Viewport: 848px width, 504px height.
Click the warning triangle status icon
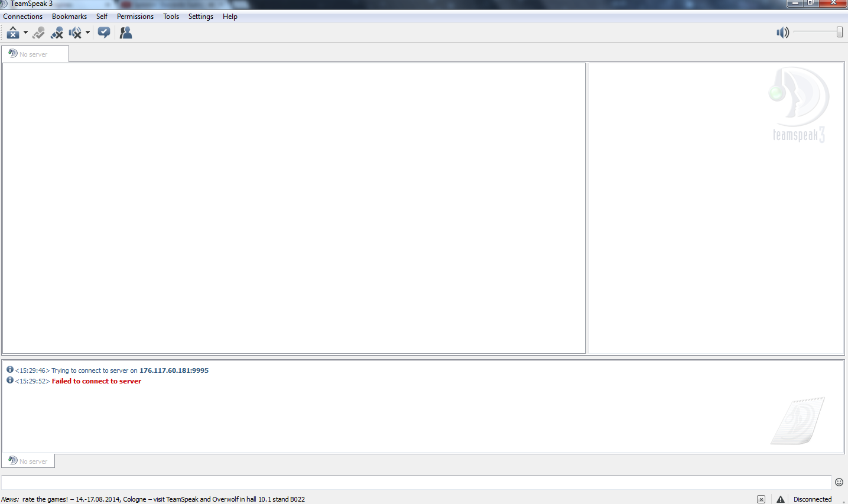781,499
